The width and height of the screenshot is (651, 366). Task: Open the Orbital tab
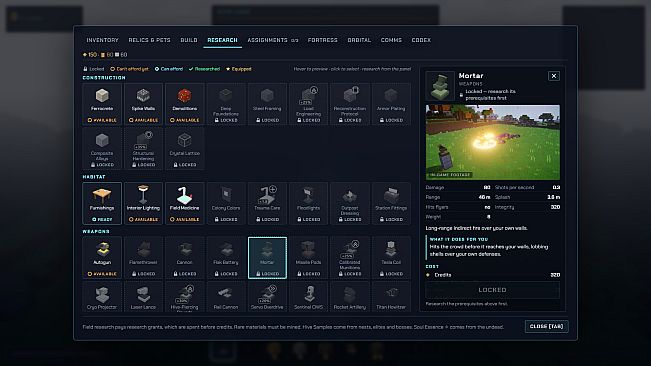[359, 40]
